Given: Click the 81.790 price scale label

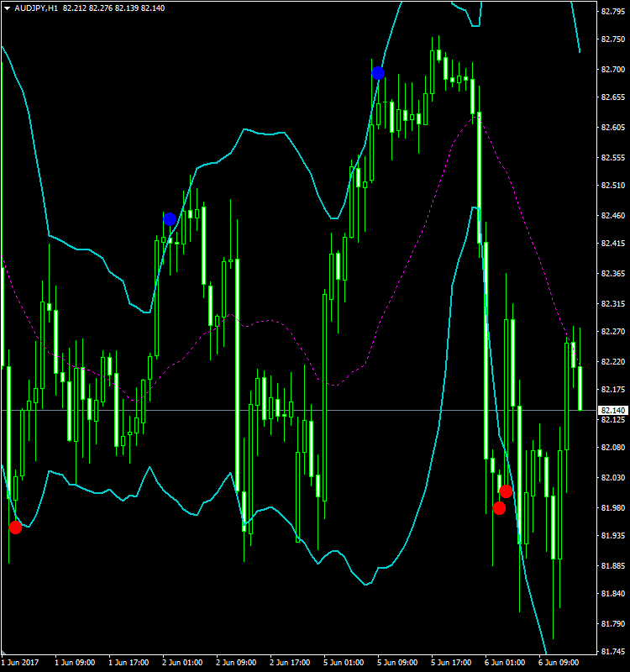Looking at the screenshot, I should click(x=613, y=624).
